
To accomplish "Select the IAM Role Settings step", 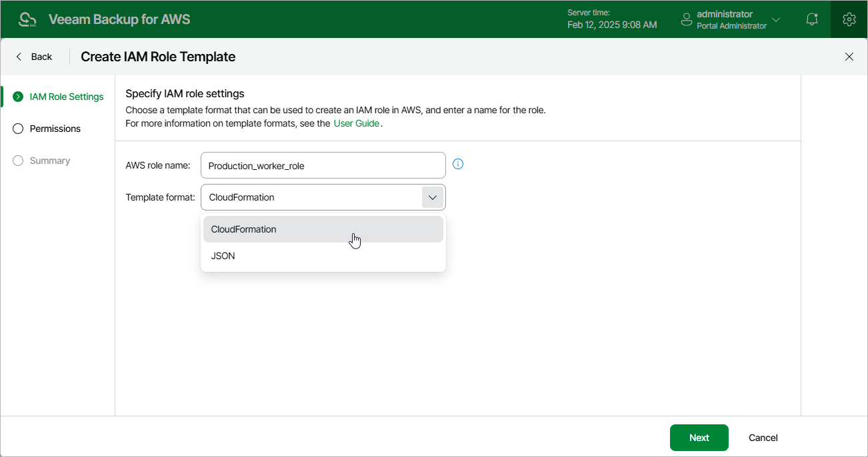I will [x=59, y=97].
